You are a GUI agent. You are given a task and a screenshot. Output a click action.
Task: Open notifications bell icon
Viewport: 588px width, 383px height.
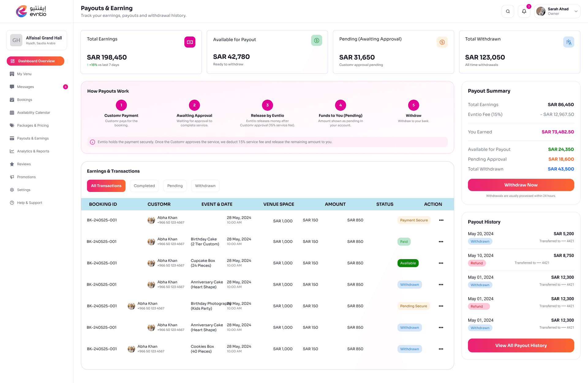pos(524,11)
